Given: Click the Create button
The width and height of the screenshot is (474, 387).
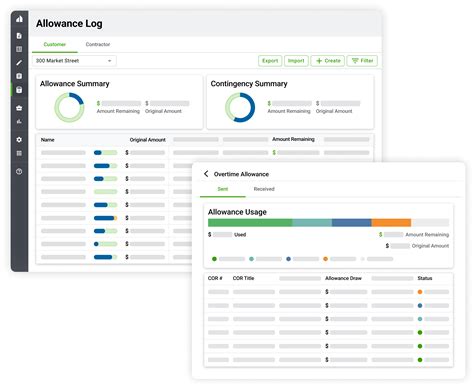Looking at the screenshot, I should tap(328, 61).
